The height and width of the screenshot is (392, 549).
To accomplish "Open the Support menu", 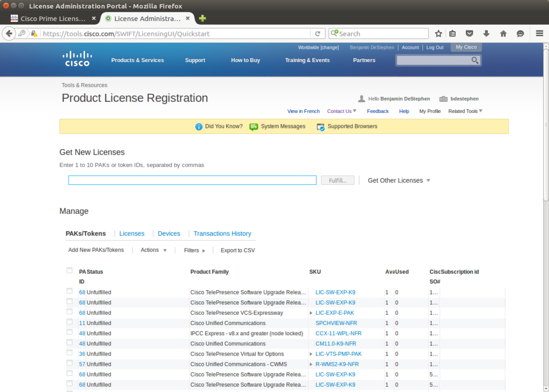I will [x=195, y=60].
